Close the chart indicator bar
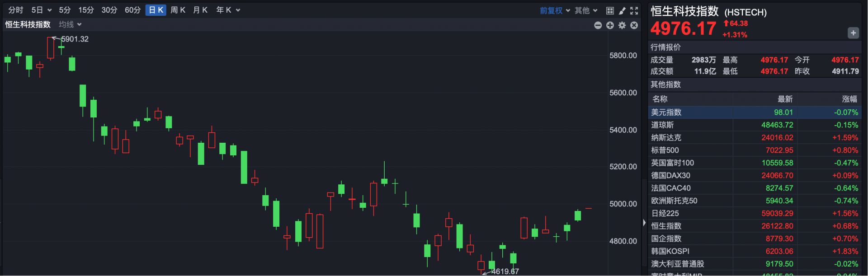Viewport: 868px width, 276px height. pyautogui.click(x=634, y=25)
